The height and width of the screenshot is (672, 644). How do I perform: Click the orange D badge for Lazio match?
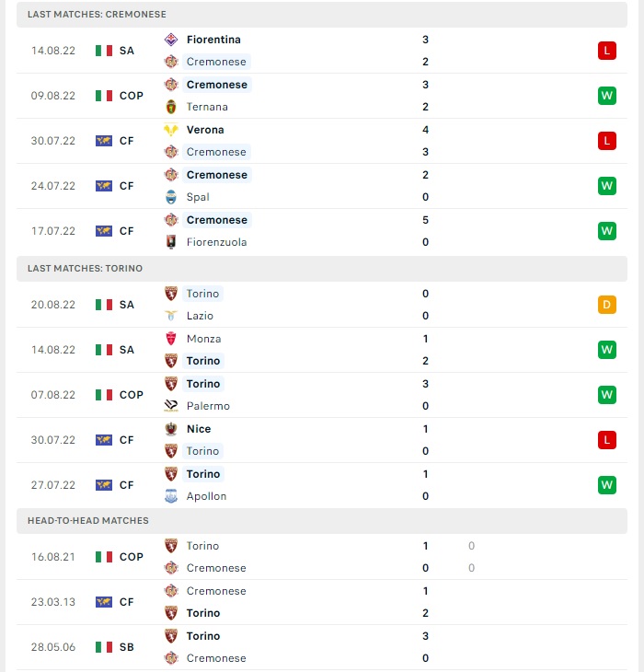[x=607, y=305]
